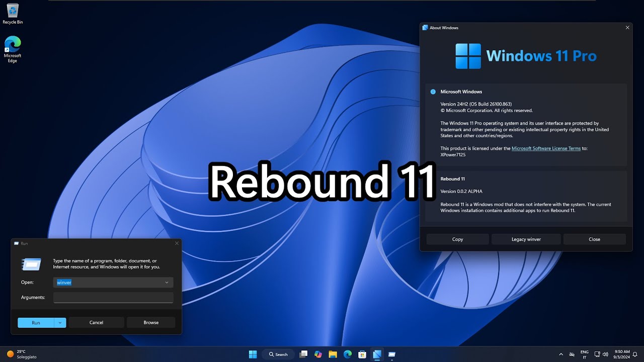The height and width of the screenshot is (362, 644).
Task: Launch Microsoft Edge from the taskbar
Action: 347,354
